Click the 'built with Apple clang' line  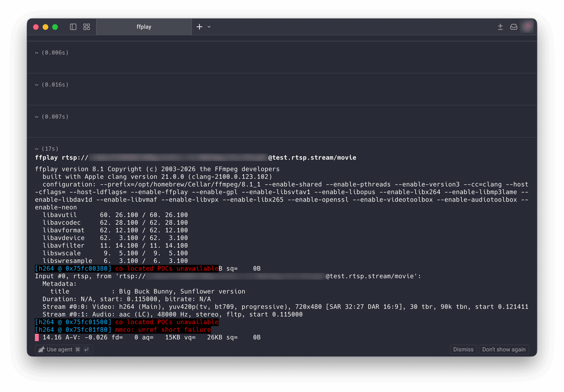157,177
